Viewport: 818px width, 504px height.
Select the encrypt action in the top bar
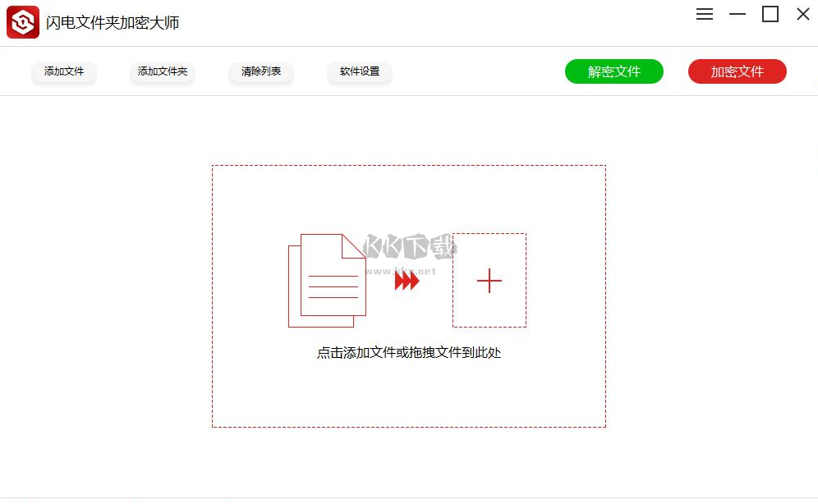(737, 71)
